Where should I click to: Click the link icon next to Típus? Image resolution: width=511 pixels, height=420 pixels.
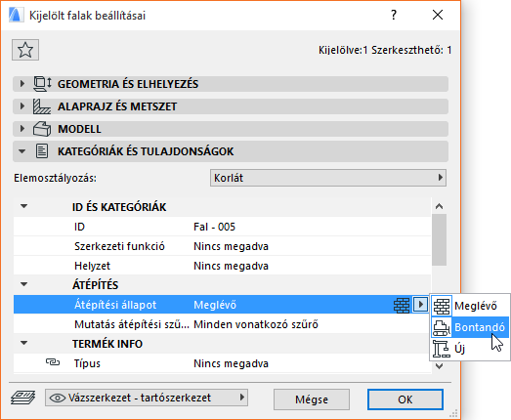coord(53,362)
